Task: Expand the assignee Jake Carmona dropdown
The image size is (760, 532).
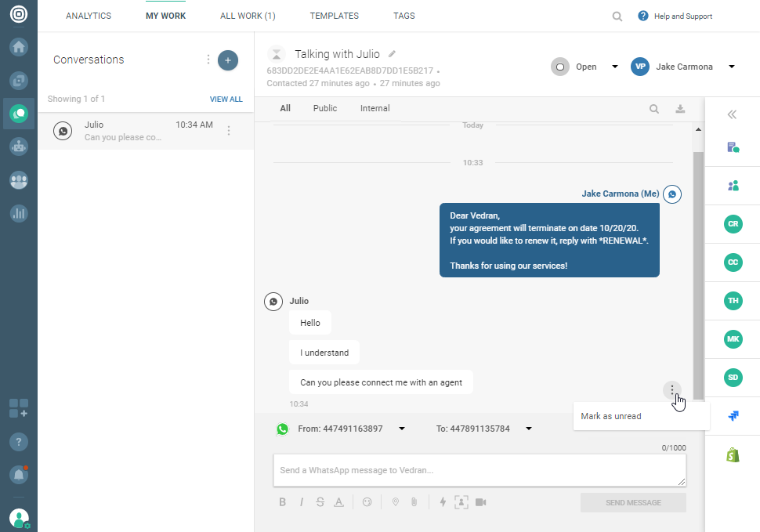Action: (x=731, y=67)
